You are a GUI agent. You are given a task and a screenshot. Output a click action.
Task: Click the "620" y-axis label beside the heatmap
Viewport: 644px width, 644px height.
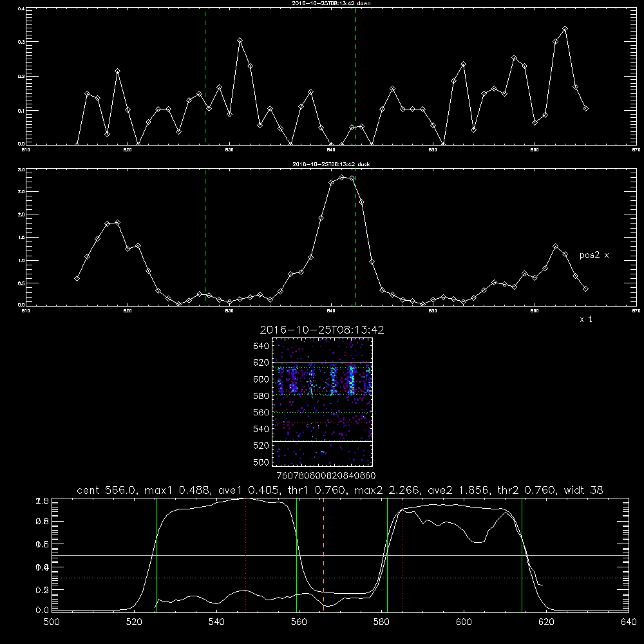click(261, 363)
